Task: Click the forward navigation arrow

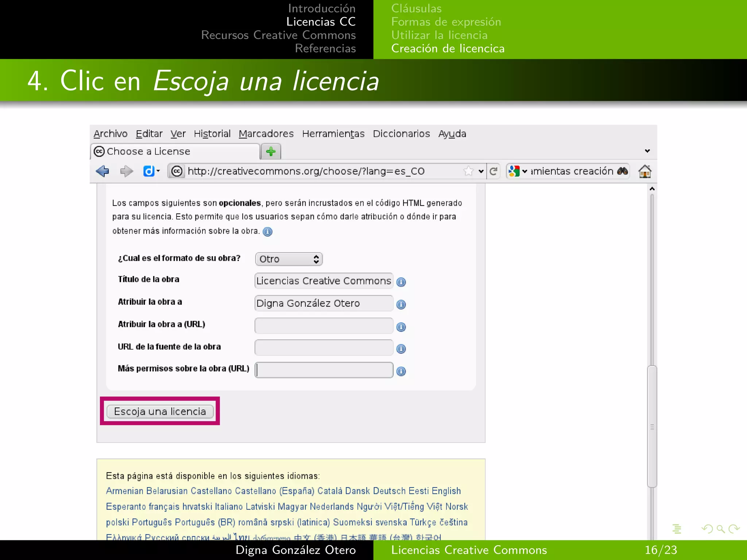Action: pyautogui.click(x=127, y=171)
